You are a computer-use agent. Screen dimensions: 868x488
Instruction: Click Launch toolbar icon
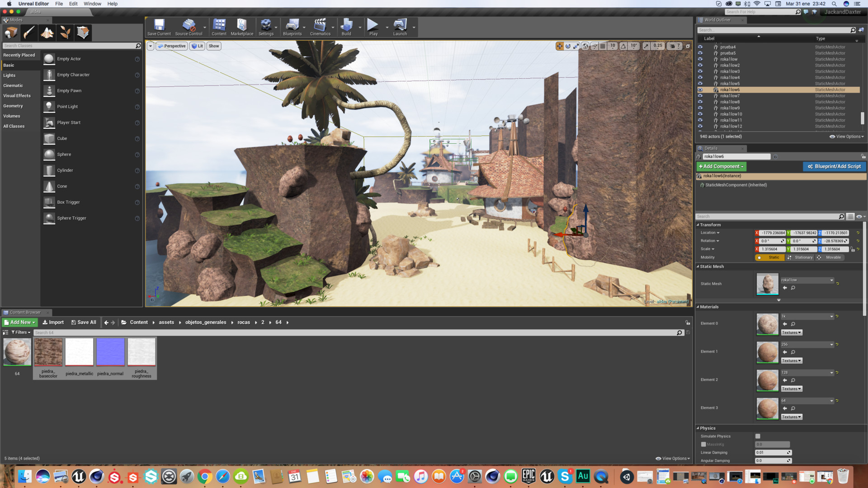click(x=400, y=27)
